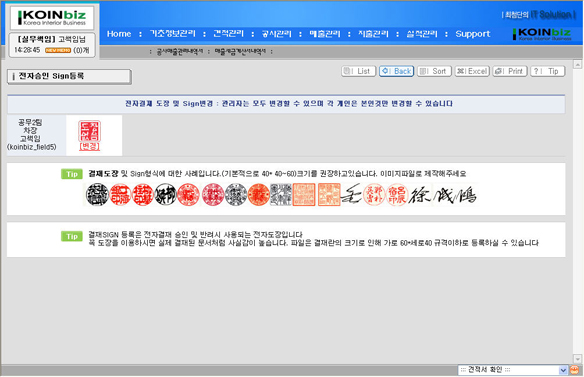Click the 최첨단의 IT Solution slogan

click(x=538, y=15)
